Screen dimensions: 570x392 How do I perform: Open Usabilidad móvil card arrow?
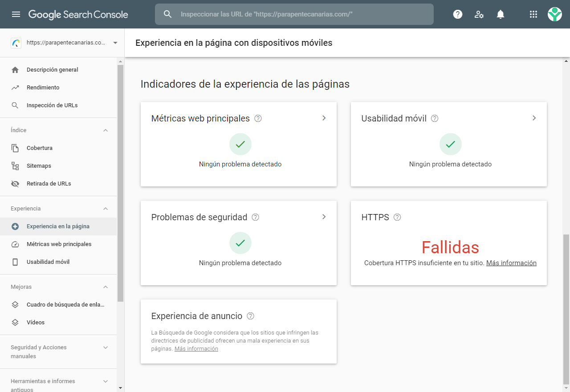coord(534,118)
